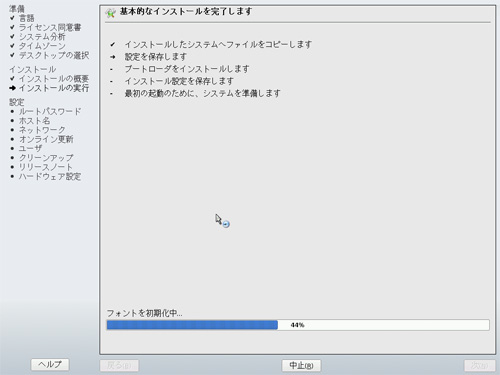Click the フォントを初期化中... status text
The height and width of the screenshot is (375, 500).
pyautogui.click(x=144, y=313)
